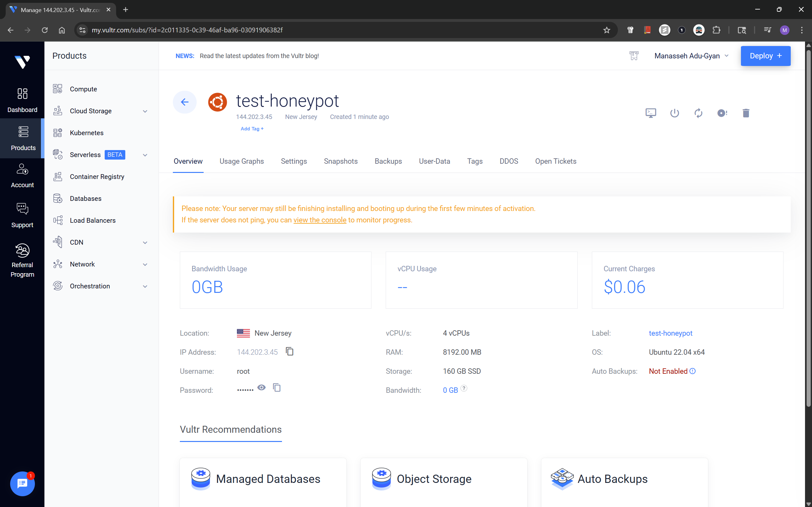
Task: Click the server power stop icon
Action: click(674, 113)
